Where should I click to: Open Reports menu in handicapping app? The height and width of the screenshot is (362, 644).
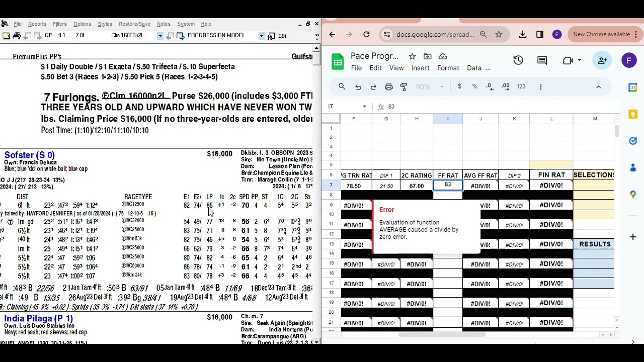click(x=37, y=24)
